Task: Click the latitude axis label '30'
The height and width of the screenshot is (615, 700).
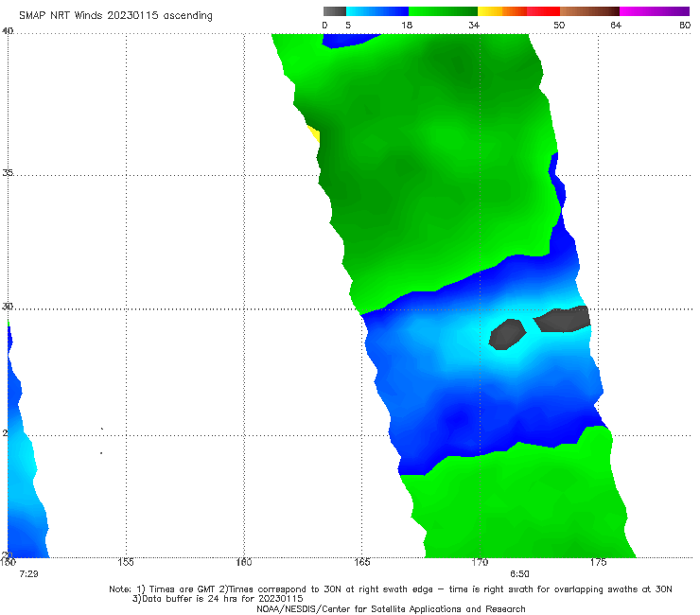Action: 8,306
